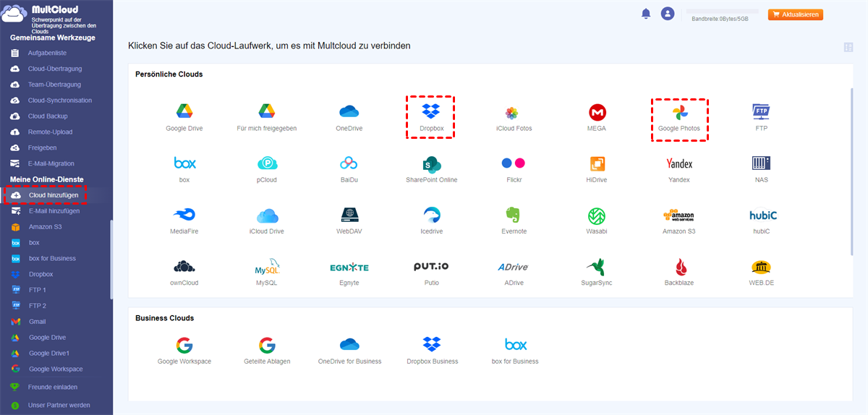Select the Geteilte Ablagen business cloud
868x415 pixels.
267,344
